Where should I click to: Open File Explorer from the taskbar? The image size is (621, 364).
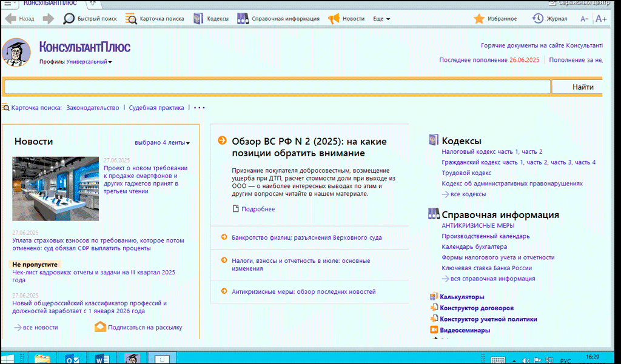coord(42,359)
